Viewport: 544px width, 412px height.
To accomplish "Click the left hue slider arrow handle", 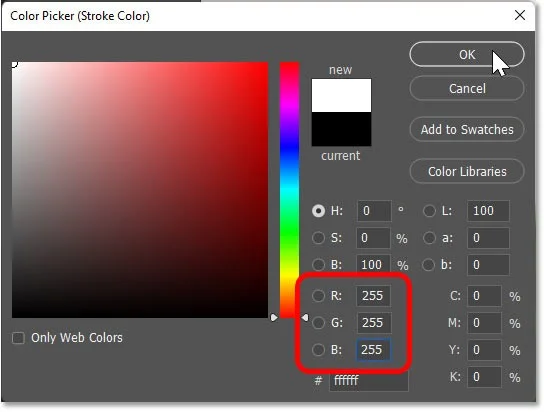I will (274, 317).
